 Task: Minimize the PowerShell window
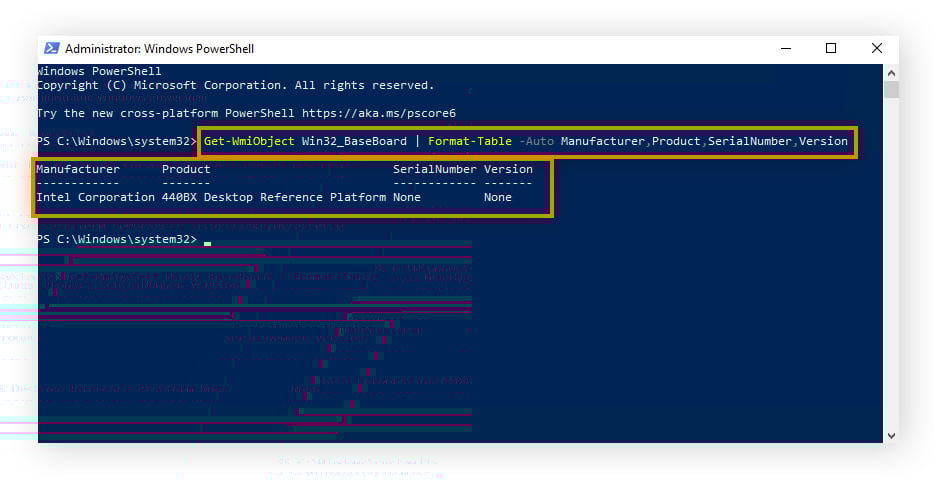coord(785,48)
